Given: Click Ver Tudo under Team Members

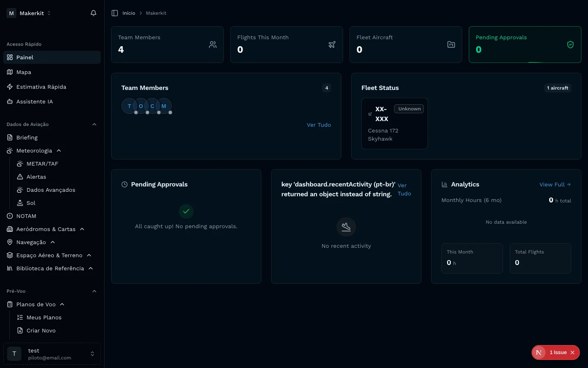Looking at the screenshot, I should point(319,125).
